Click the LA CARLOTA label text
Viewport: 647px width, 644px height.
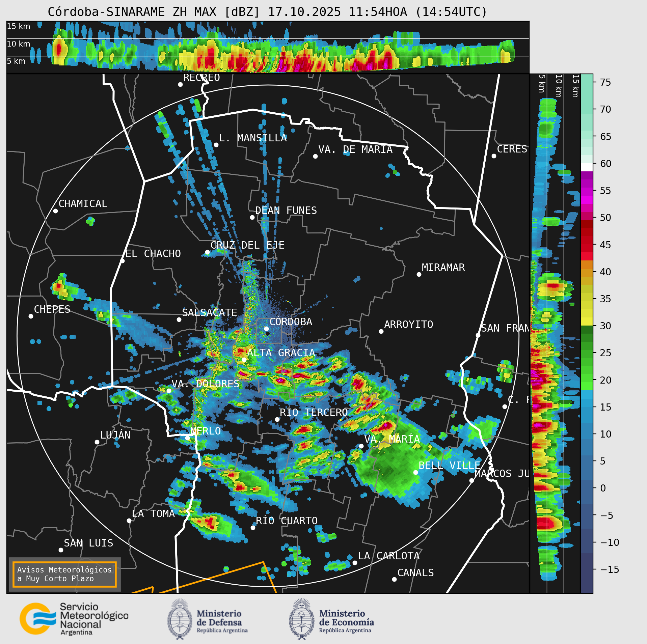(x=389, y=556)
